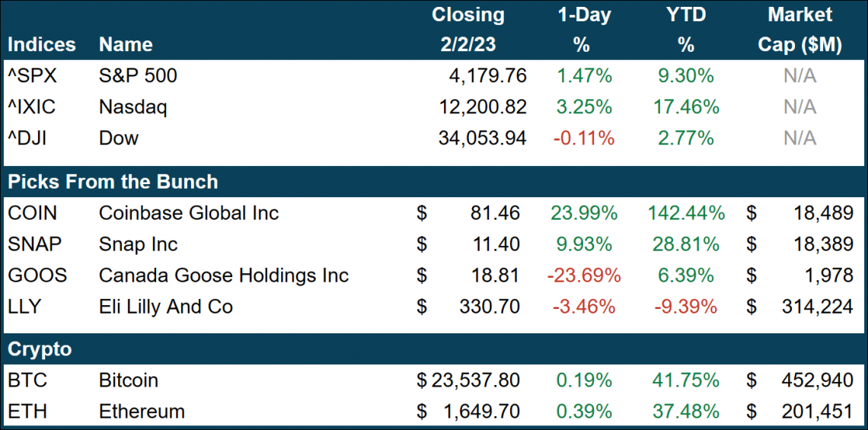Select Canada Goose -23.69% cell
The height and width of the screenshot is (430, 868).
[x=583, y=276]
